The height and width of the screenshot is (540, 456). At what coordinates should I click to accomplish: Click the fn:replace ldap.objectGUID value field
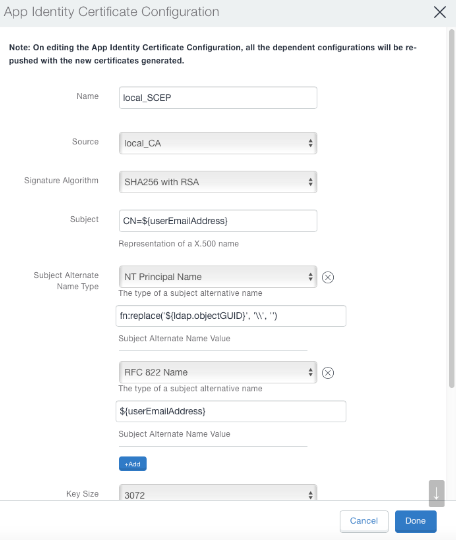pyautogui.click(x=231, y=316)
